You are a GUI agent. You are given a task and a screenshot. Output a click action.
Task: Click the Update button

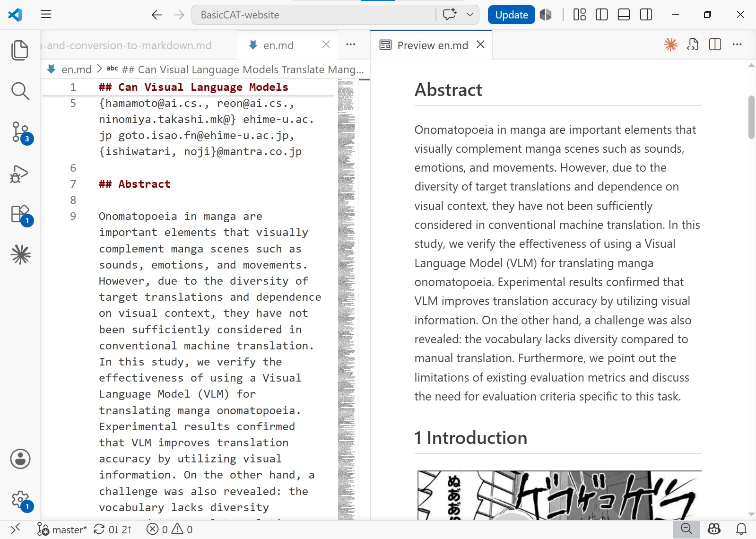[x=511, y=15]
